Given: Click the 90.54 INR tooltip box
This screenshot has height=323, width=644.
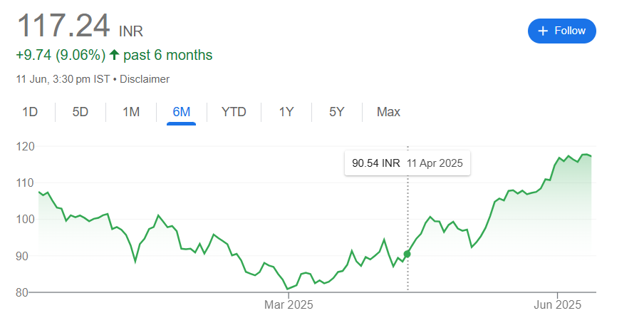Looking at the screenshot, I should (x=407, y=163).
